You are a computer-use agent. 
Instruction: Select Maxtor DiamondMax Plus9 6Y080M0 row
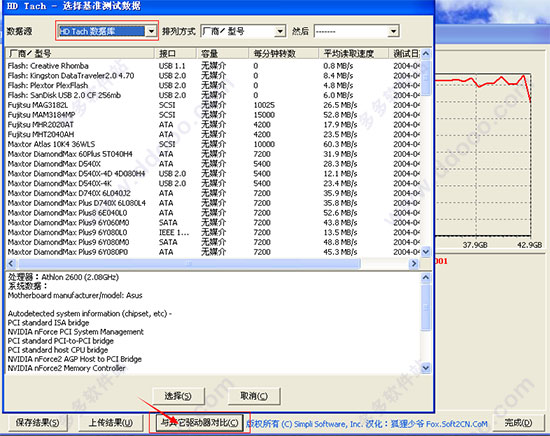coord(213,242)
